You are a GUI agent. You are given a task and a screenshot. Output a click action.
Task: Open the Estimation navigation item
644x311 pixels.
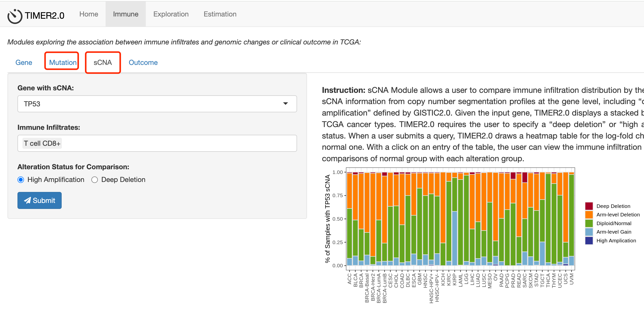coord(220,14)
